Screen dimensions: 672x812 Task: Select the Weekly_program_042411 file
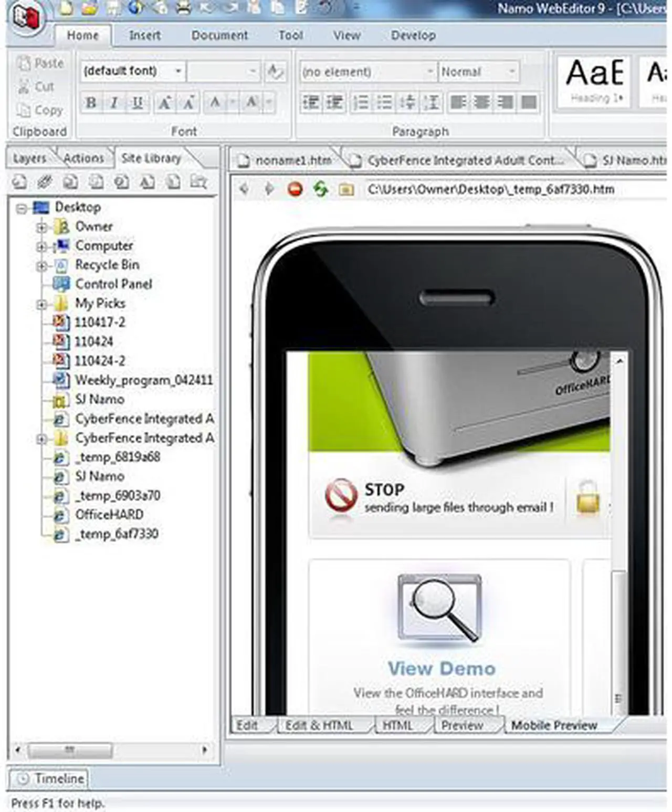(x=133, y=380)
